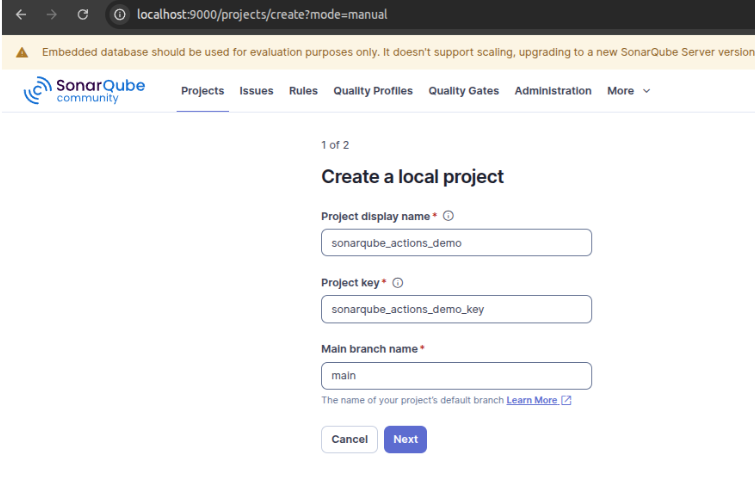
Task: Click the warning triangle in the banner
Action: [x=22, y=52]
